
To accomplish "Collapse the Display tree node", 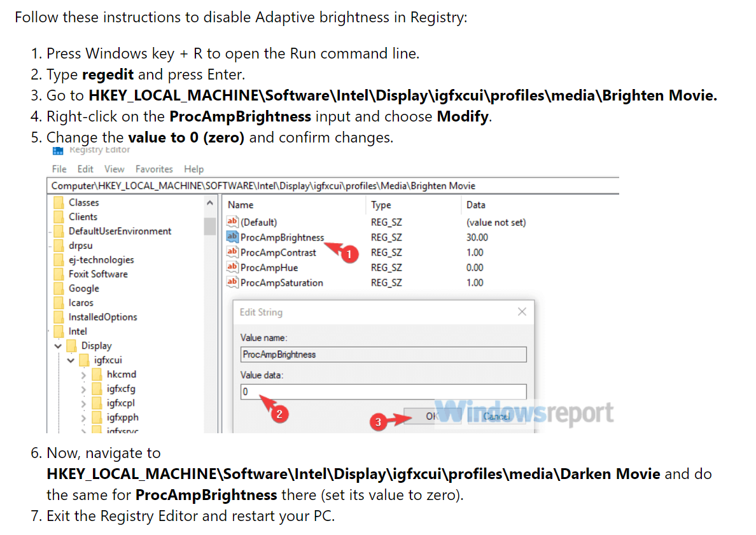I will (59, 346).
